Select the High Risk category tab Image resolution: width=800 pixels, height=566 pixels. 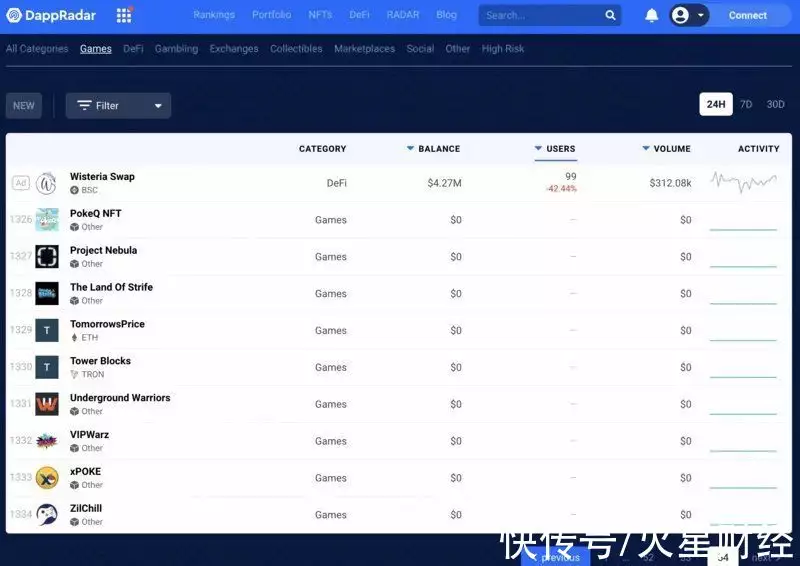click(x=503, y=48)
